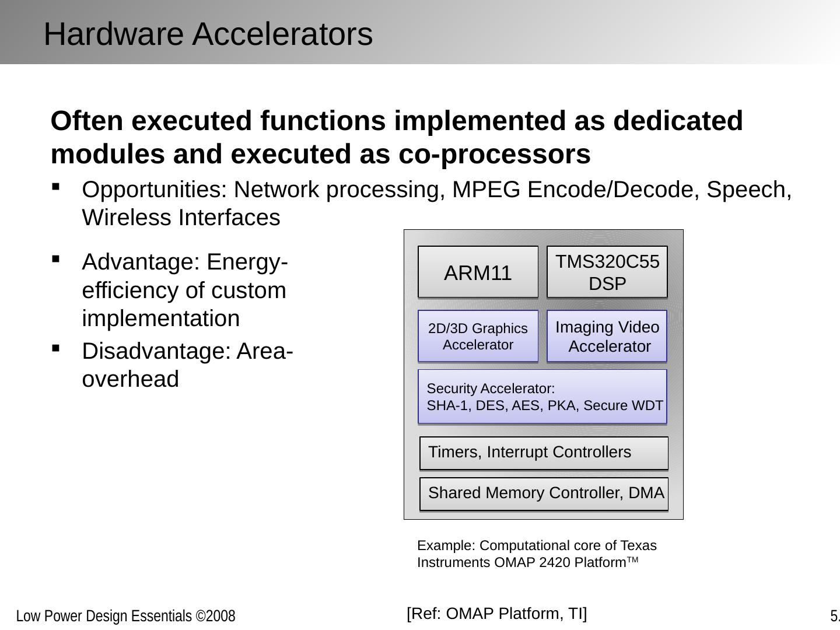Select the Timers, Interrupt Controllers box
This screenshot has width=840, height=630.
[x=544, y=453]
